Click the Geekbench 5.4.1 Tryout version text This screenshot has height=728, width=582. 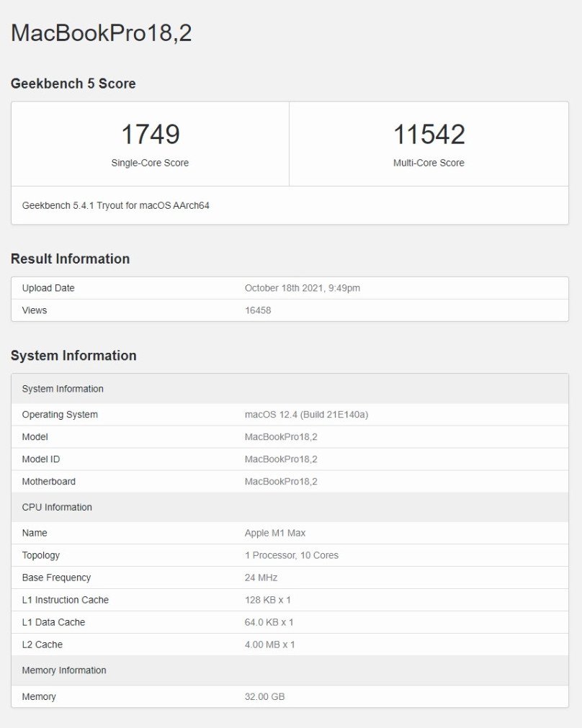[x=115, y=205]
